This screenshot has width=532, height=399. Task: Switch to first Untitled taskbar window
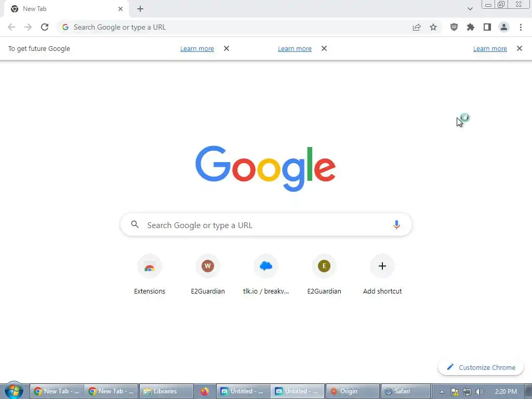pyautogui.click(x=243, y=391)
